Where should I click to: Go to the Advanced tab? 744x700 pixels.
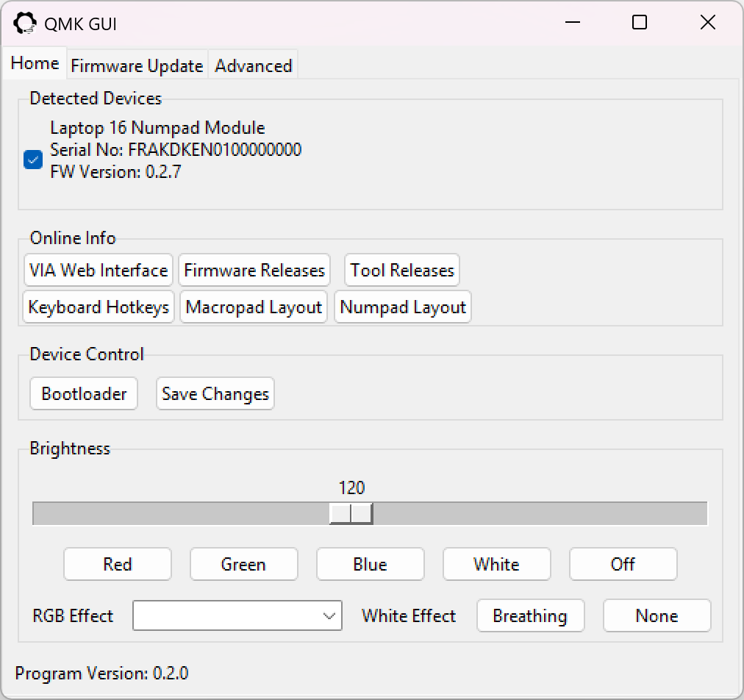pos(254,65)
